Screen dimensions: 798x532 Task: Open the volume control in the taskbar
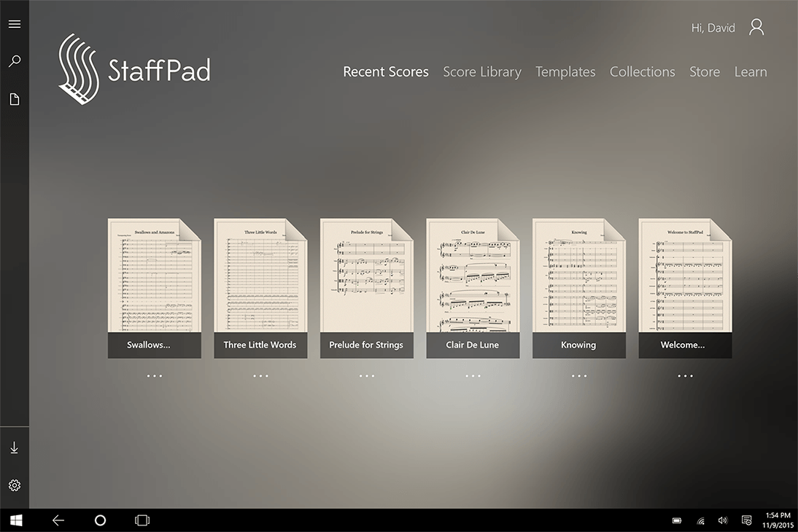coord(722,520)
